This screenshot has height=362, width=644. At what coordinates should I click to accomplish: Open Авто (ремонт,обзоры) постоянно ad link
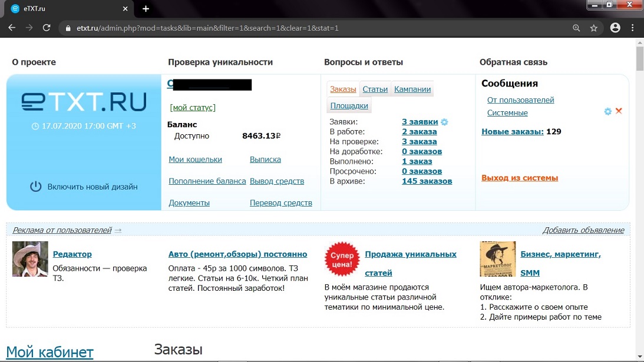(x=238, y=254)
